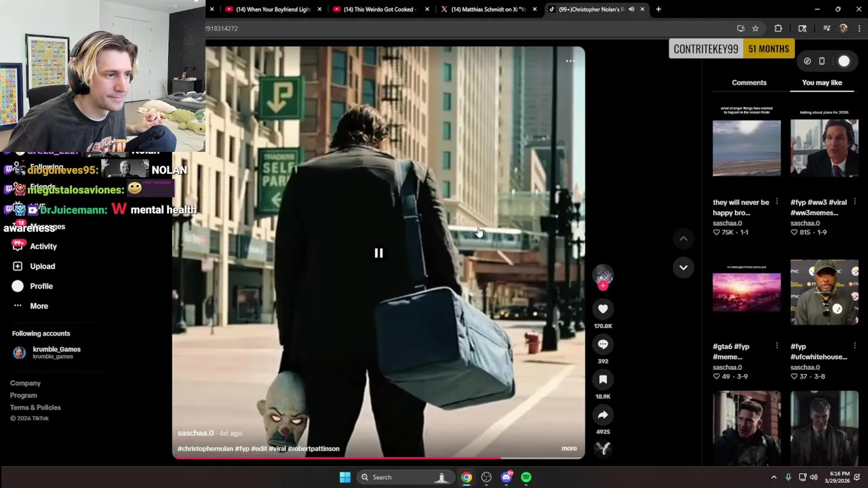This screenshot has height=488, width=868.
Task: Click the browser address bar
Action: [468, 28]
